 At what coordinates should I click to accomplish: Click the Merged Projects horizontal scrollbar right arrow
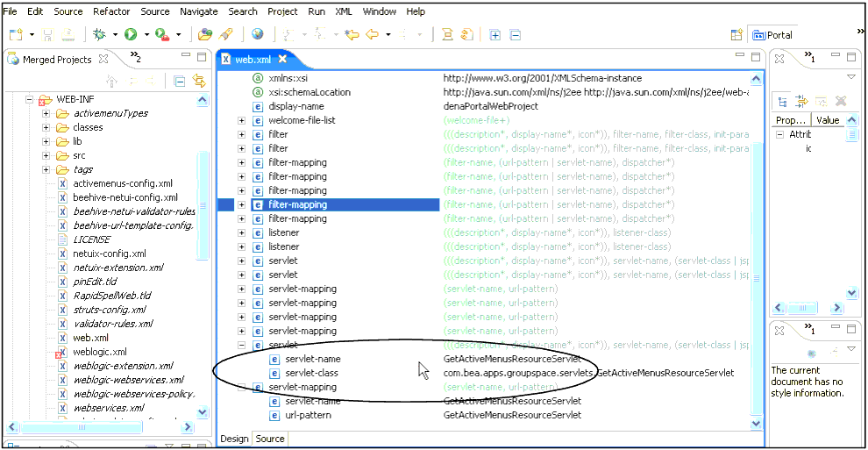(x=188, y=426)
